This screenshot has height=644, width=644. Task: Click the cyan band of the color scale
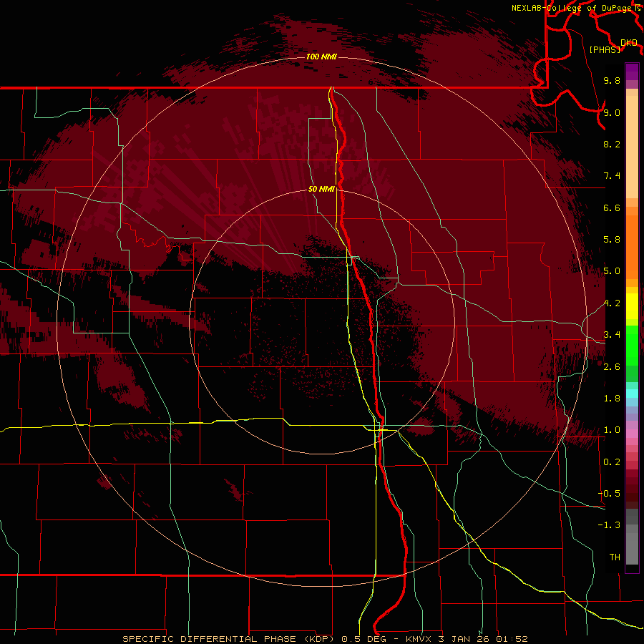point(632,394)
